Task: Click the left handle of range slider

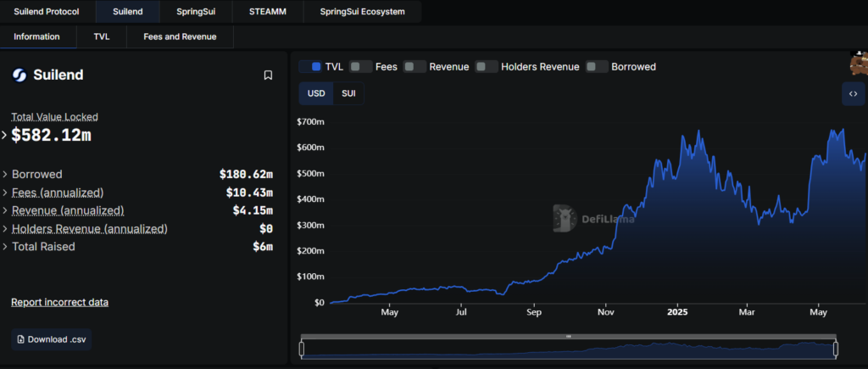Action: coord(302,349)
